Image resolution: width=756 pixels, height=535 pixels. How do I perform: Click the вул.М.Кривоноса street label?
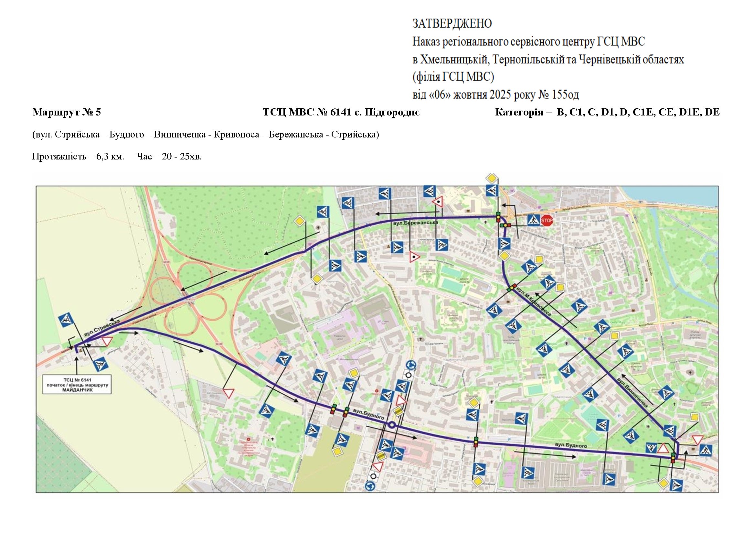[533, 302]
